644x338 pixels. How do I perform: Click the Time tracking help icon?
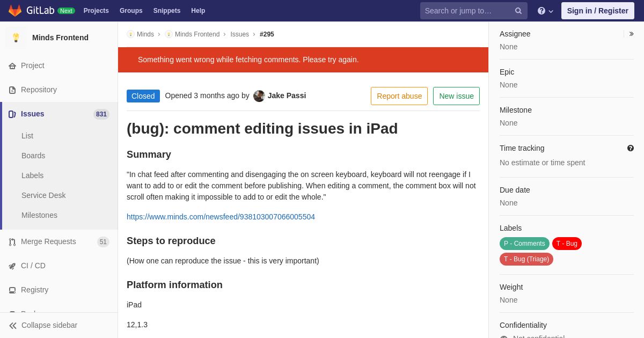[631, 148]
